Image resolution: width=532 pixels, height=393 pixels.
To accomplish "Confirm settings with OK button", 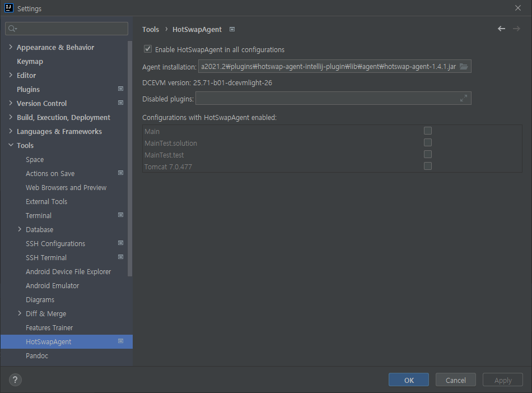I will tap(408, 380).
